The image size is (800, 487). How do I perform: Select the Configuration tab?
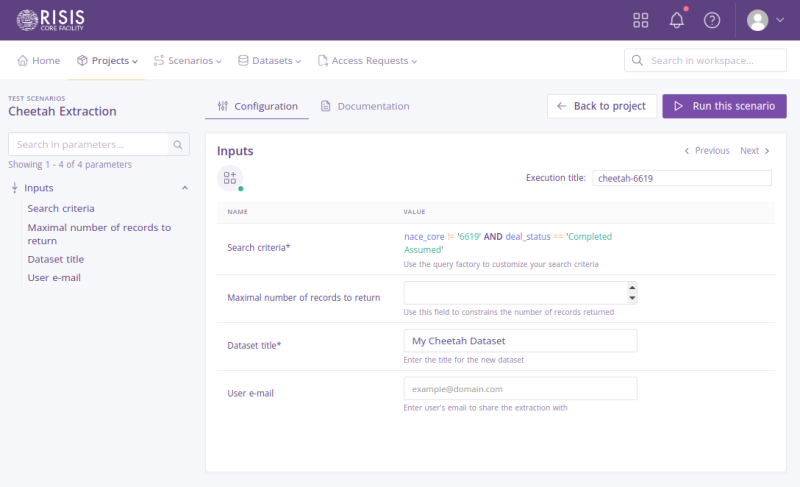257,106
